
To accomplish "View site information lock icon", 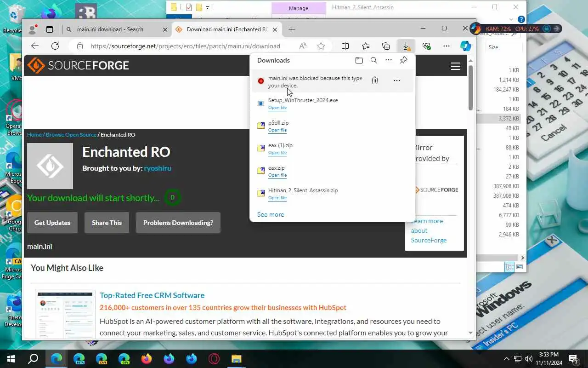I will coord(80,46).
